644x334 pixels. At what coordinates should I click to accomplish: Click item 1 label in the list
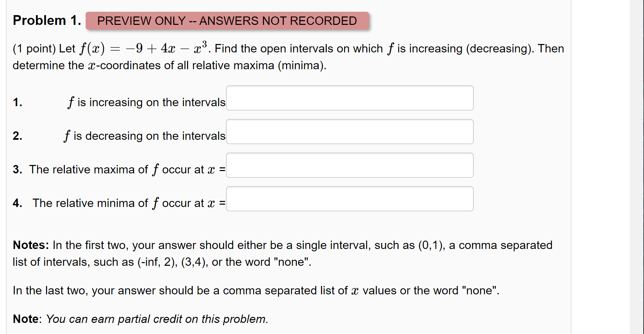(x=17, y=102)
